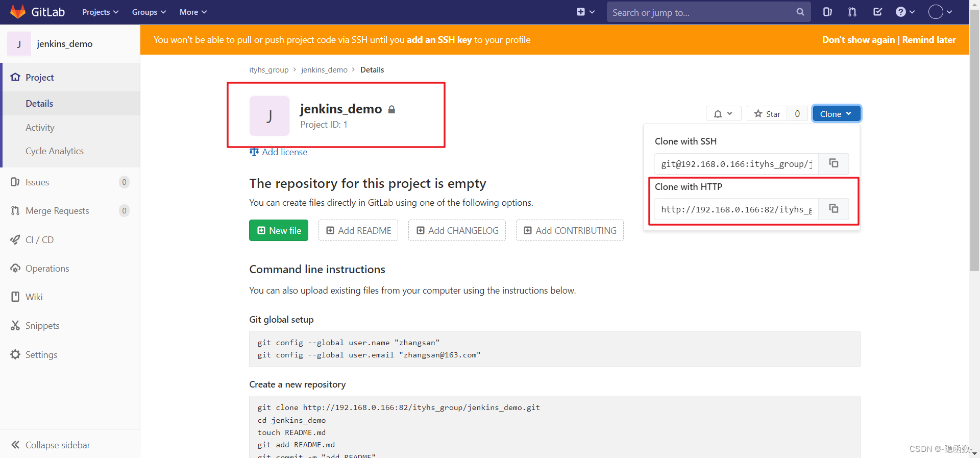Collapse sidebar using the bottom control
The image size is (980, 458).
[70, 445]
